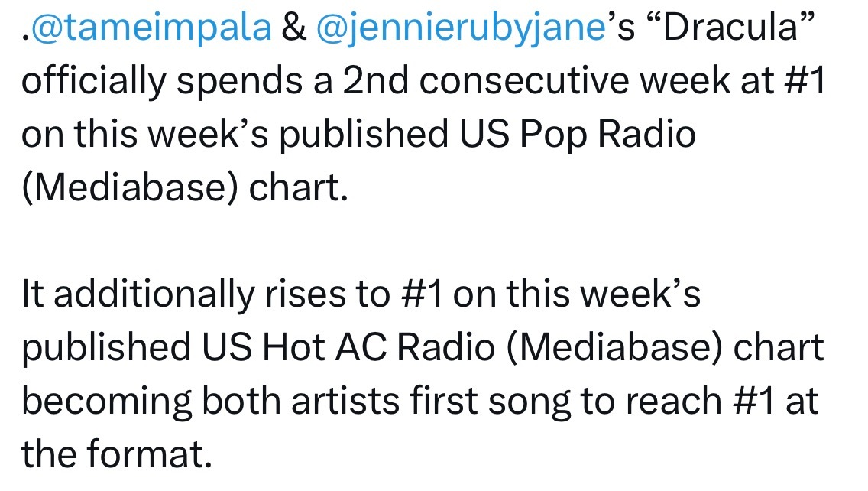Click the words "US Hot AC Radio"
The width and height of the screenshot is (868, 491).
pos(348,347)
